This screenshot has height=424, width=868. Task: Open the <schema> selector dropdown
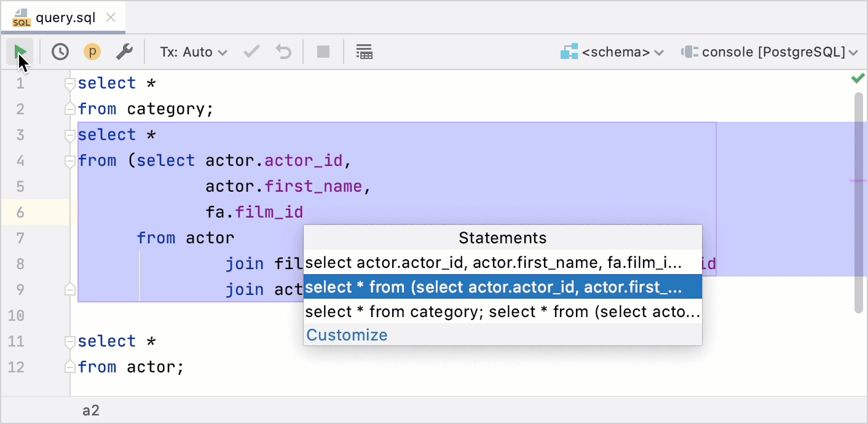tap(612, 52)
